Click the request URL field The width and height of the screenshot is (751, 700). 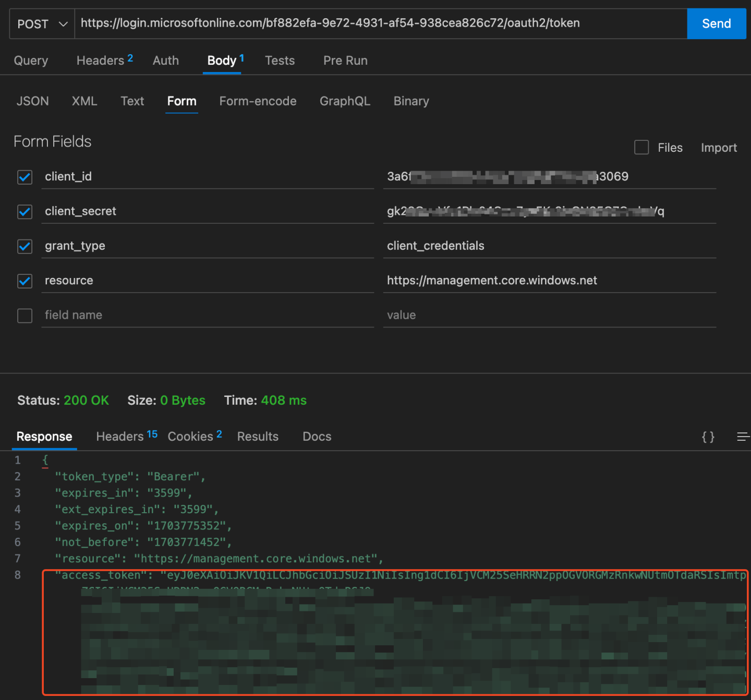(365, 23)
